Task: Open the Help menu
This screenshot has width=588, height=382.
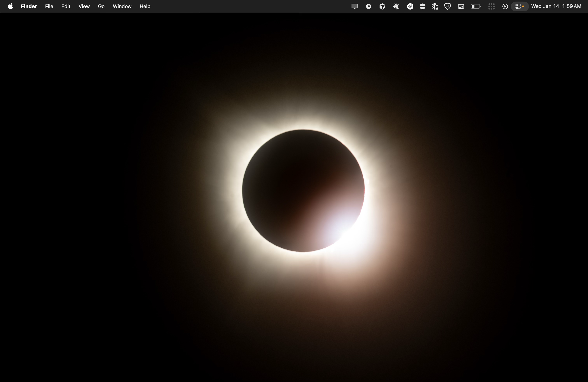Action: 145,6
